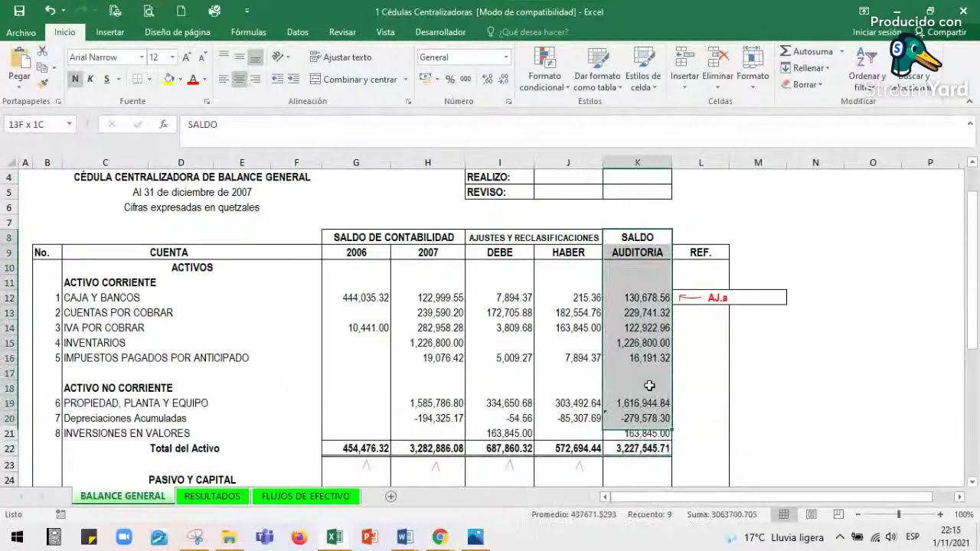Expand the Name Box dropdown
Screen dimensions: 980x551
click(x=69, y=124)
